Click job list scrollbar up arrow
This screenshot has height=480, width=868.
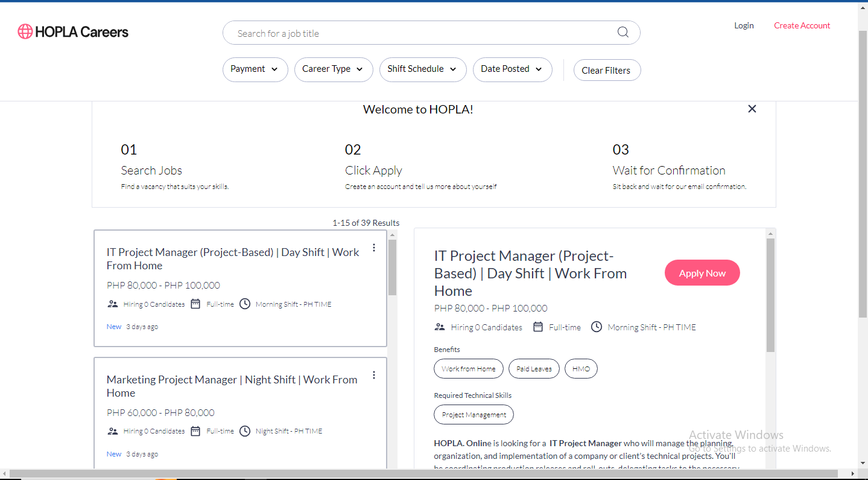tap(392, 235)
